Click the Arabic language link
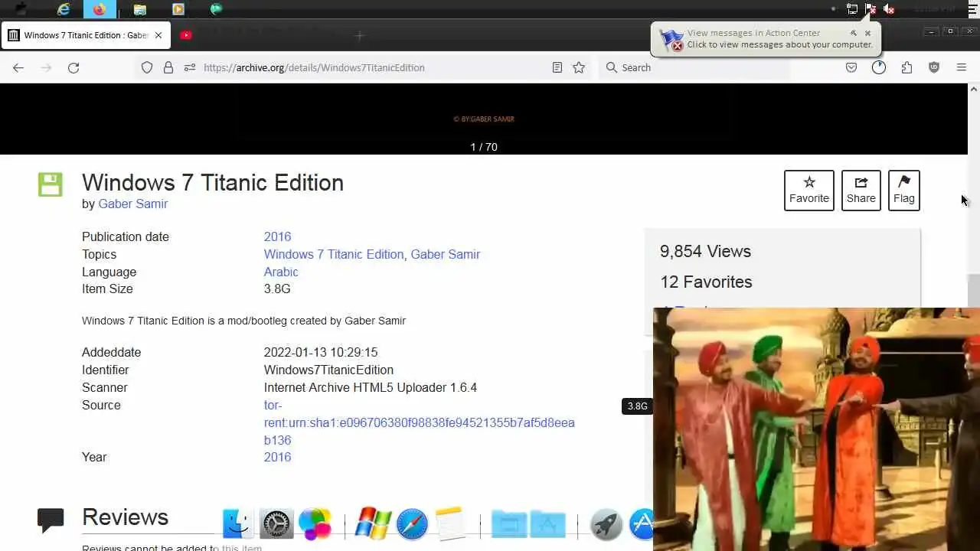 click(281, 272)
